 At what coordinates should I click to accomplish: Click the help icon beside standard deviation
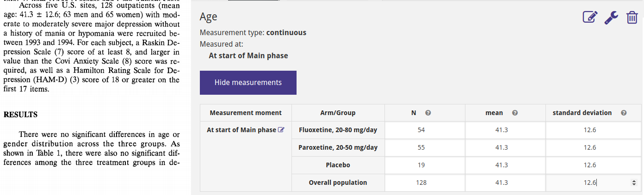pos(624,113)
